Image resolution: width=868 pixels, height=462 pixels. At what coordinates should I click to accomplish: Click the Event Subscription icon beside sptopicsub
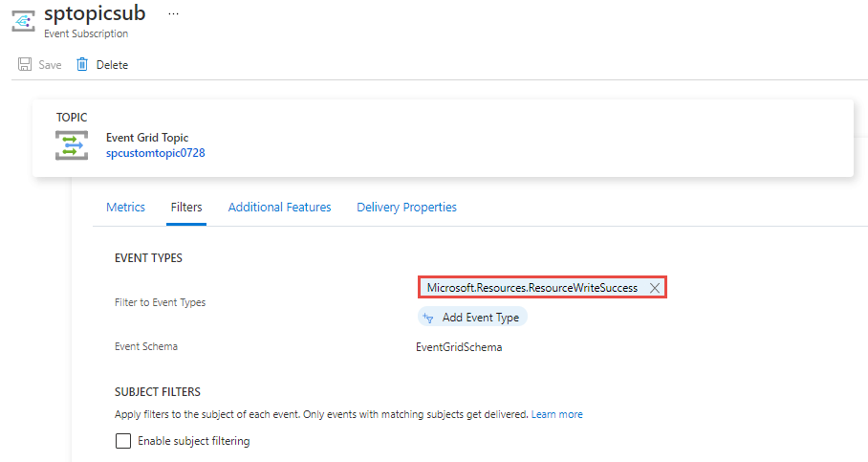[23, 21]
